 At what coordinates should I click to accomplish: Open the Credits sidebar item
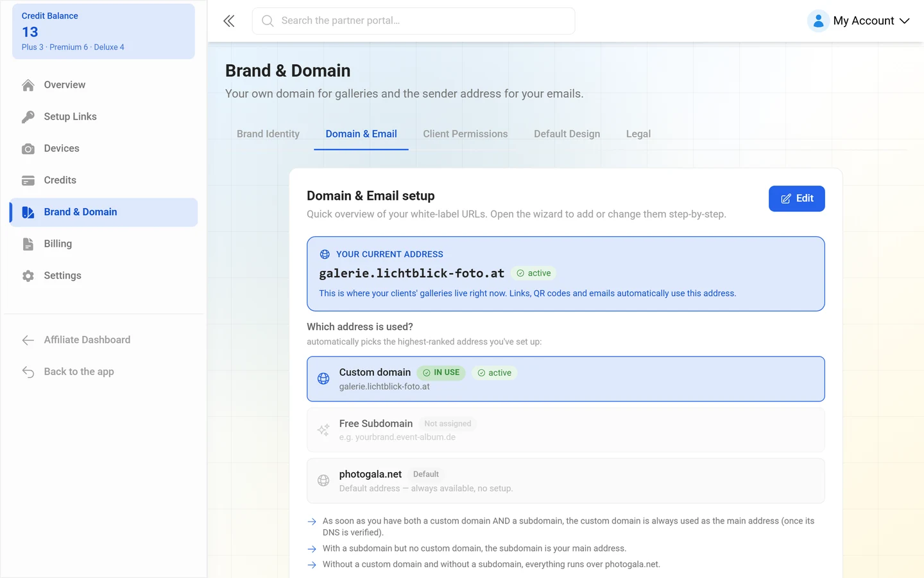(103, 180)
